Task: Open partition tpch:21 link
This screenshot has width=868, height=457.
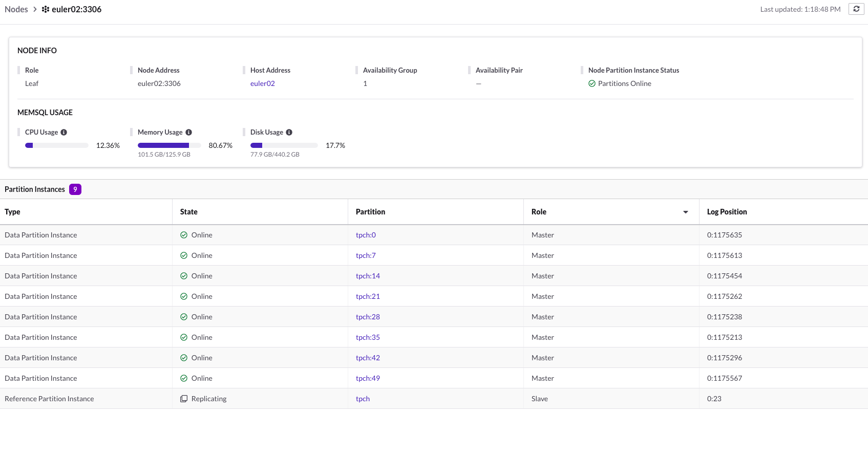Action: click(368, 296)
